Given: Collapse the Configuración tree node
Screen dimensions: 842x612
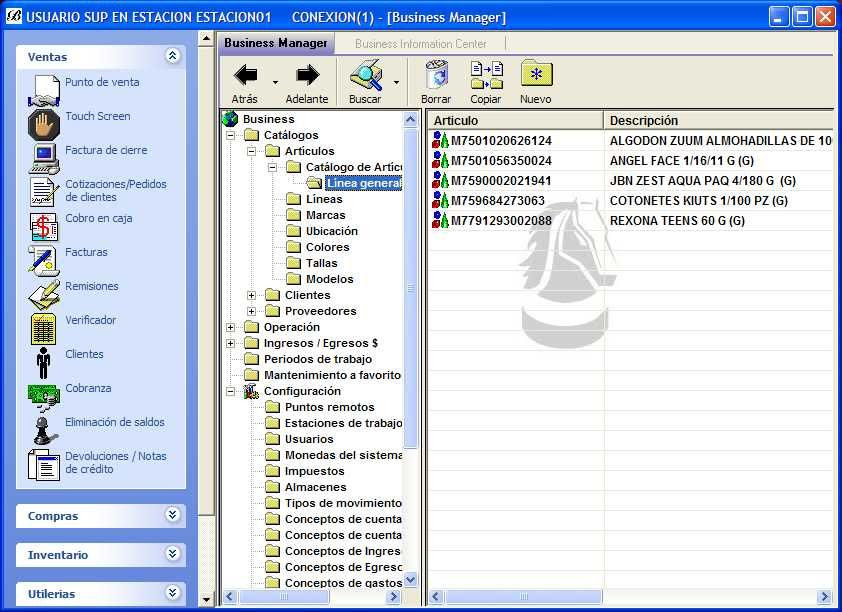Looking at the screenshot, I should click(x=230, y=391).
